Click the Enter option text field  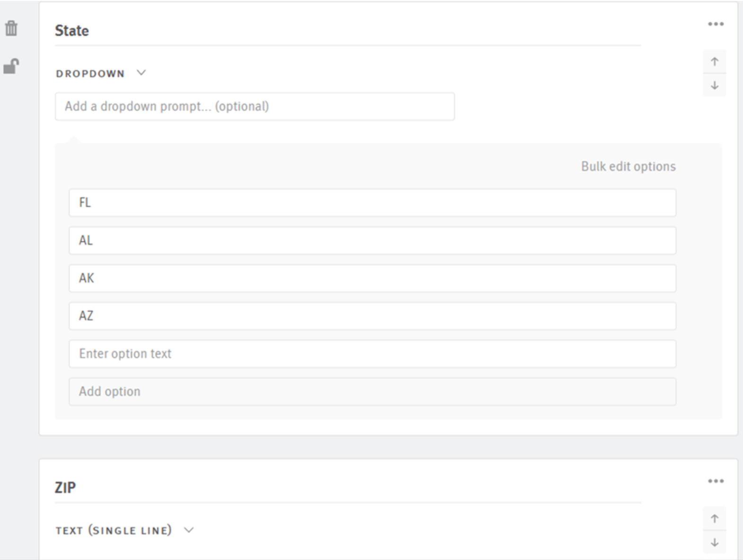tap(372, 354)
